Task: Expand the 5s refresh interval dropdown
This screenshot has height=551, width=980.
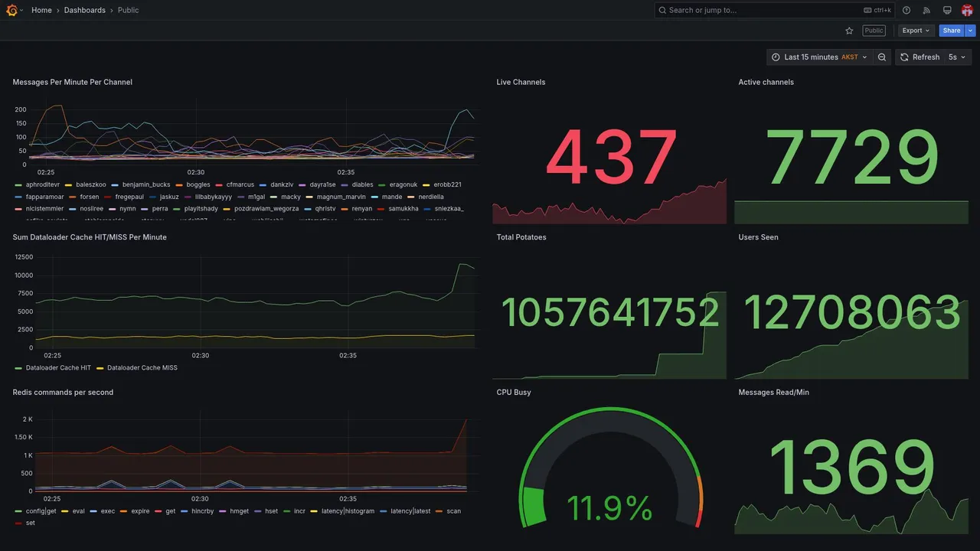Action: [x=957, y=57]
